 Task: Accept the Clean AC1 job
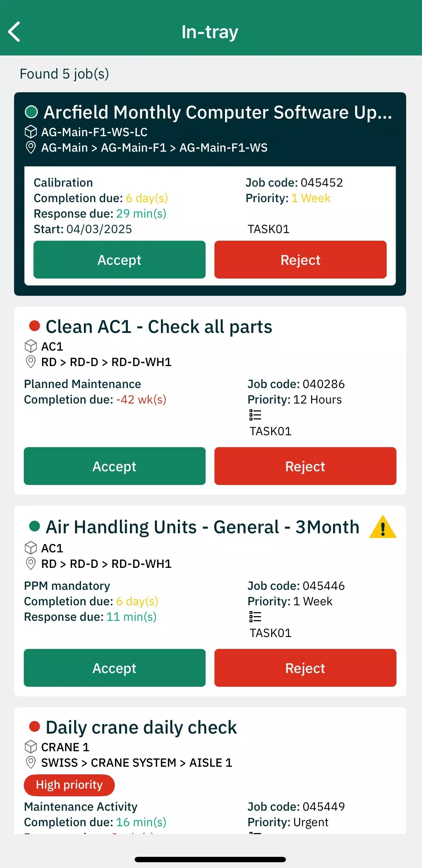click(x=115, y=466)
